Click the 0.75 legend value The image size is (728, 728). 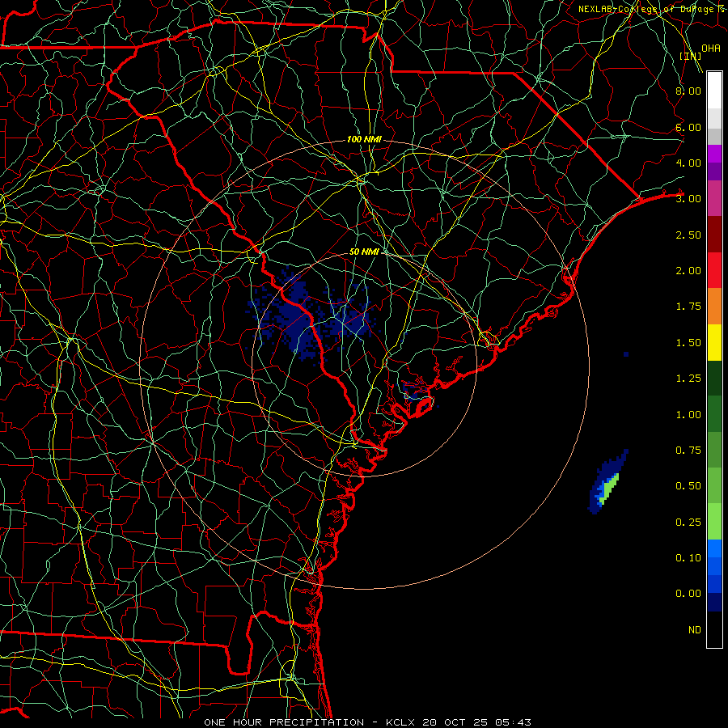click(688, 451)
